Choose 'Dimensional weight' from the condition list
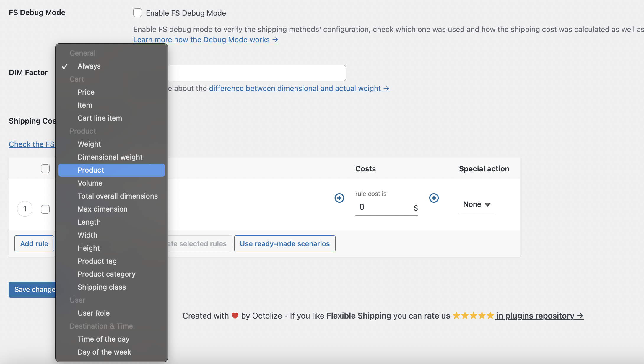 [110, 157]
